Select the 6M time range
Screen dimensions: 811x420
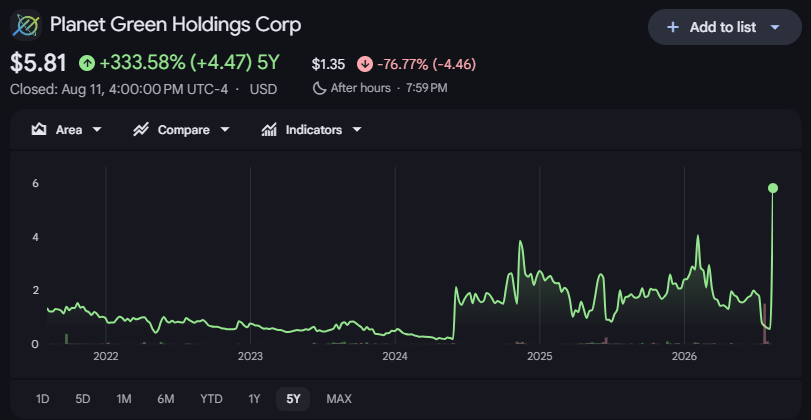point(166,399)
